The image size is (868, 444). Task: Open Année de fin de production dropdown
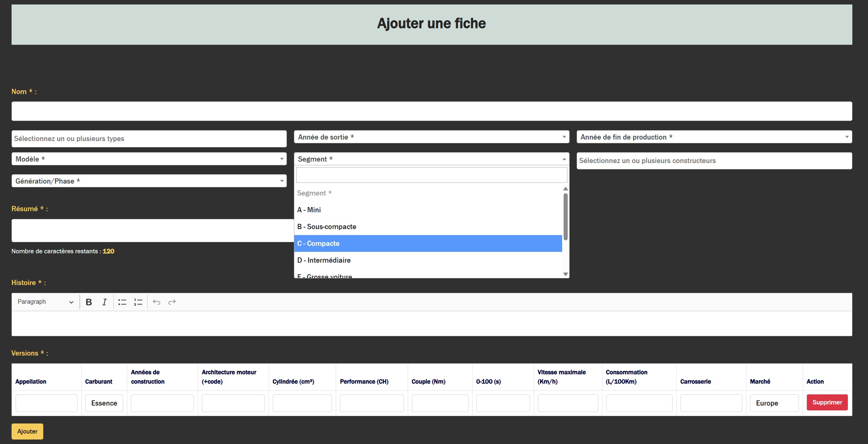[x=714, y=137]
